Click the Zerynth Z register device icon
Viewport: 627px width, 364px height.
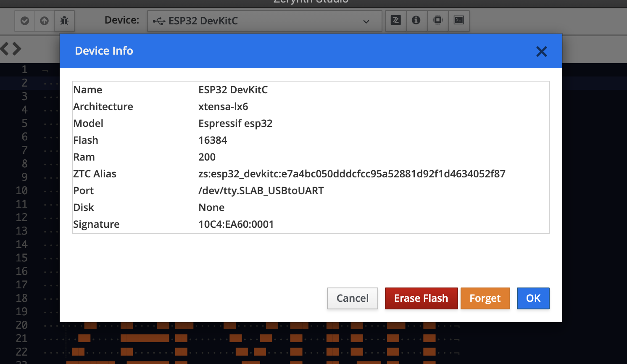point(396,20)
